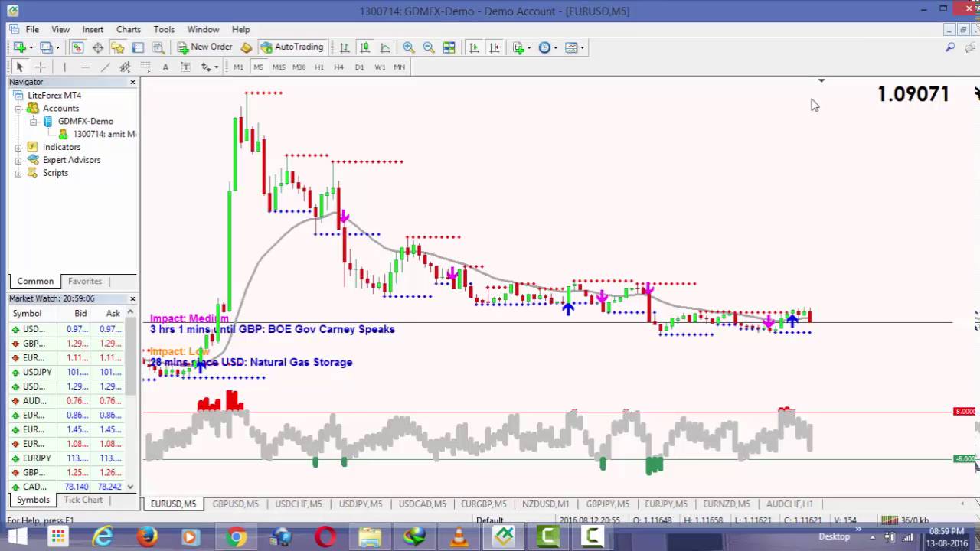Switch chart to line chart icon
980x551 pixels.
click(x=385, y=47)
